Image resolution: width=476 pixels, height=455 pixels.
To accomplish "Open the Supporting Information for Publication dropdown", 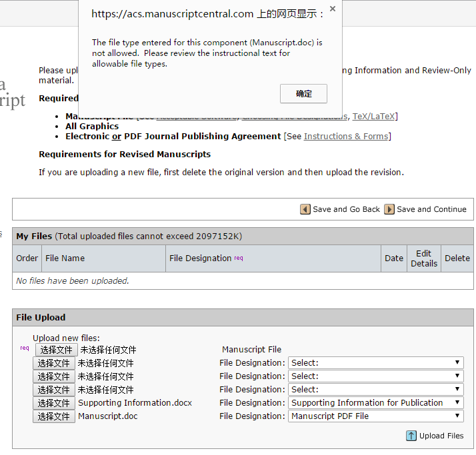I will tap(376, 403).
